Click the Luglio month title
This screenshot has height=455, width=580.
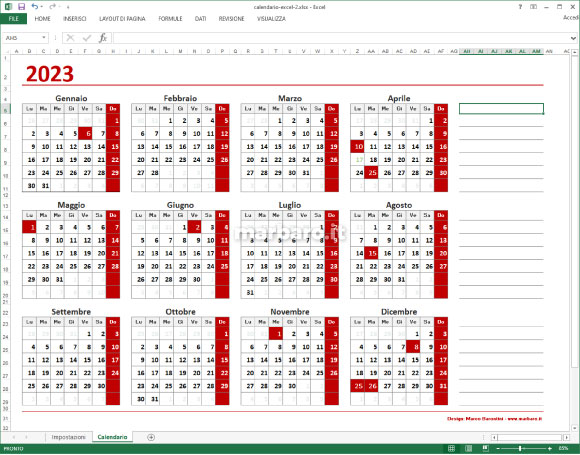coord(290,205)
